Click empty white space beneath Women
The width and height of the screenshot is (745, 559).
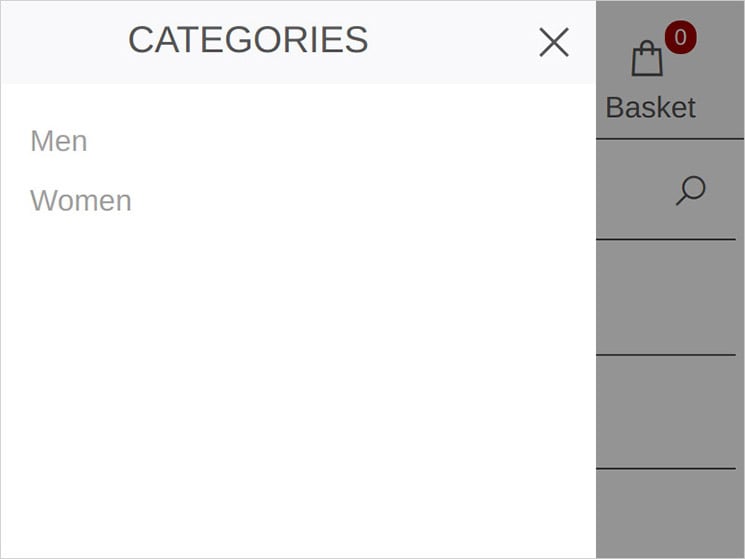point(298,380)
